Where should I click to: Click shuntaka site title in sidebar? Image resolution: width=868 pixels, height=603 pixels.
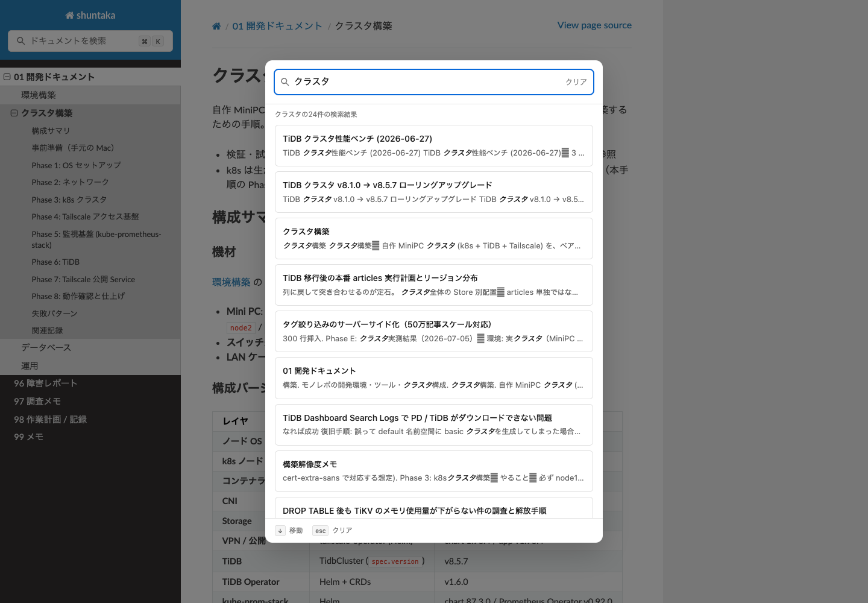pos(90,15)
